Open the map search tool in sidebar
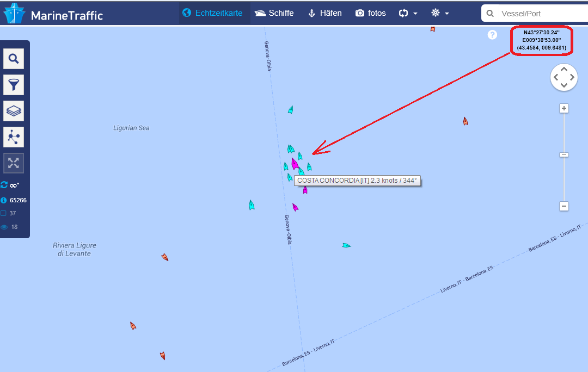This screenshot has height=372, width=588. tap(14, 59)
